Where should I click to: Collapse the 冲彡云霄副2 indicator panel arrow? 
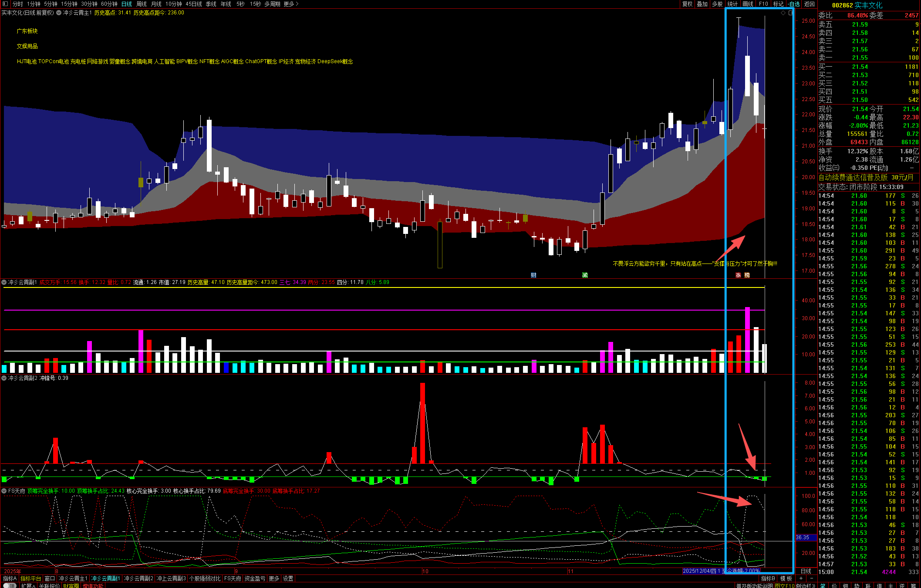pyautogui.click(x=4, y=378)
